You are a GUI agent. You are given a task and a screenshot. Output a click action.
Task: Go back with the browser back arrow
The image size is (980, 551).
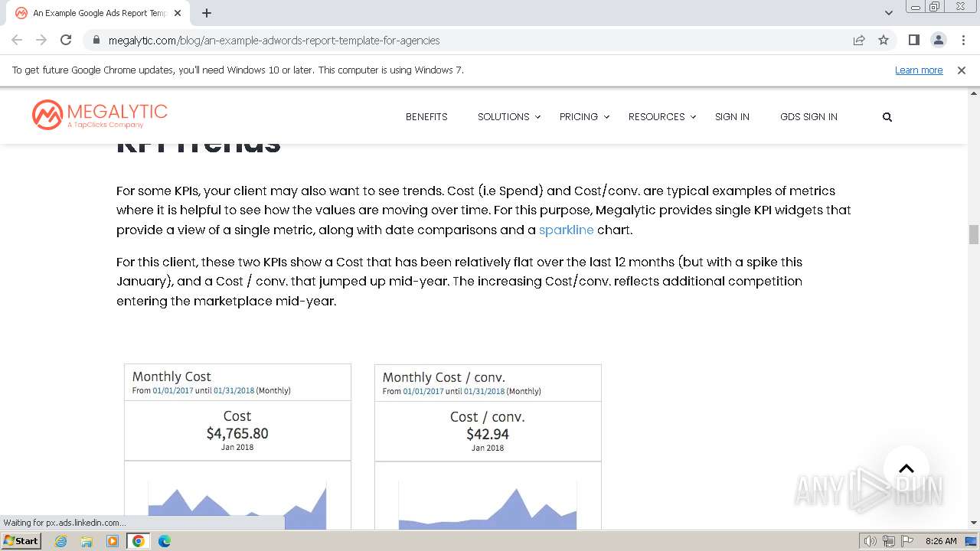[17, 40]
